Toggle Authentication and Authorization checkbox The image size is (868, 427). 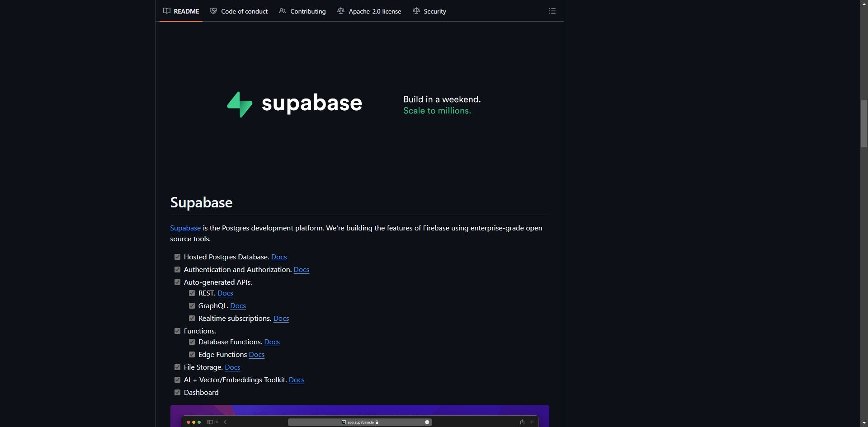click(177, 269)
